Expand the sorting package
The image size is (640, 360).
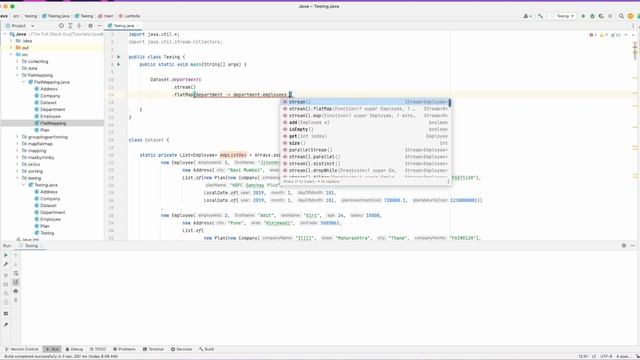[x=17, y=171]
